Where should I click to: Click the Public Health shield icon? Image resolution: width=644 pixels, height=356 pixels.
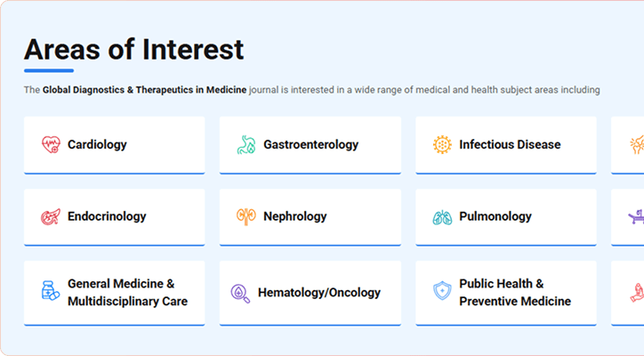click(442, 292)
